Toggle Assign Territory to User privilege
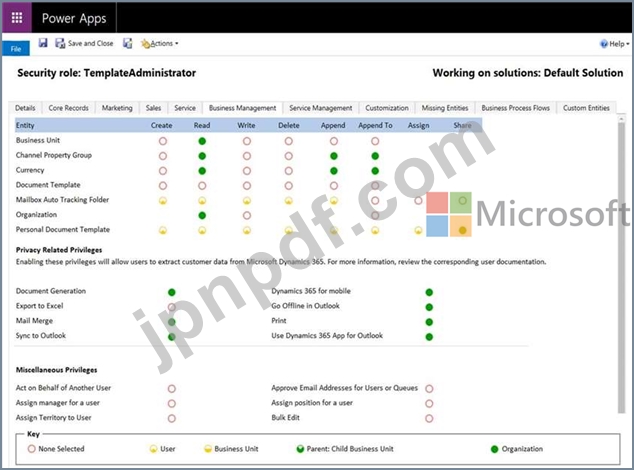 pos(171,418)
